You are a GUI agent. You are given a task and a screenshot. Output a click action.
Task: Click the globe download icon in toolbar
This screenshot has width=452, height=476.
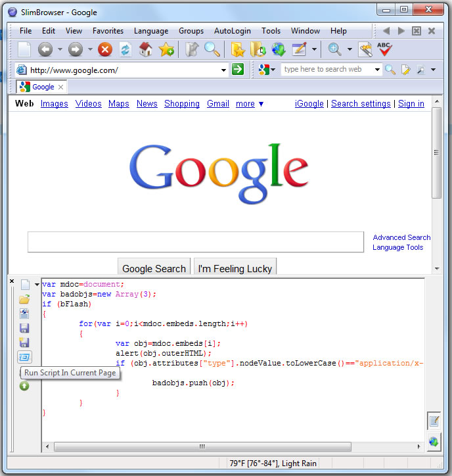[x=279, y=49]
